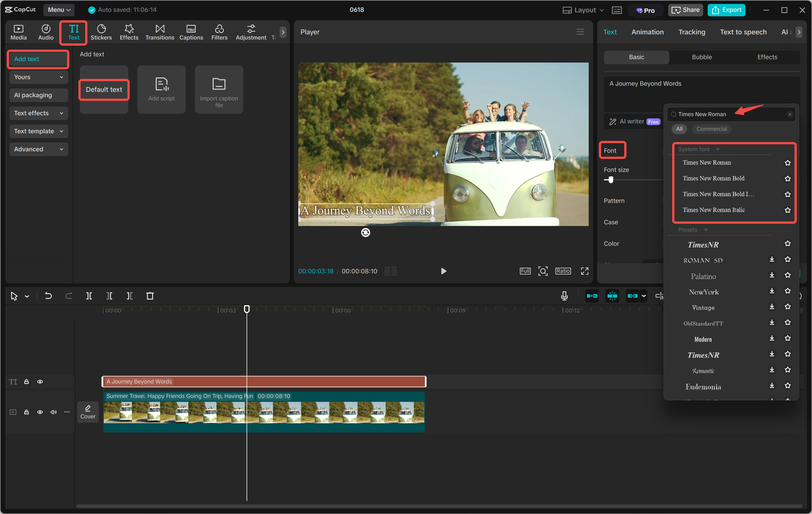Adjust the Font size slider
This screenshot has width=812, height=514.
coord(610,180)
